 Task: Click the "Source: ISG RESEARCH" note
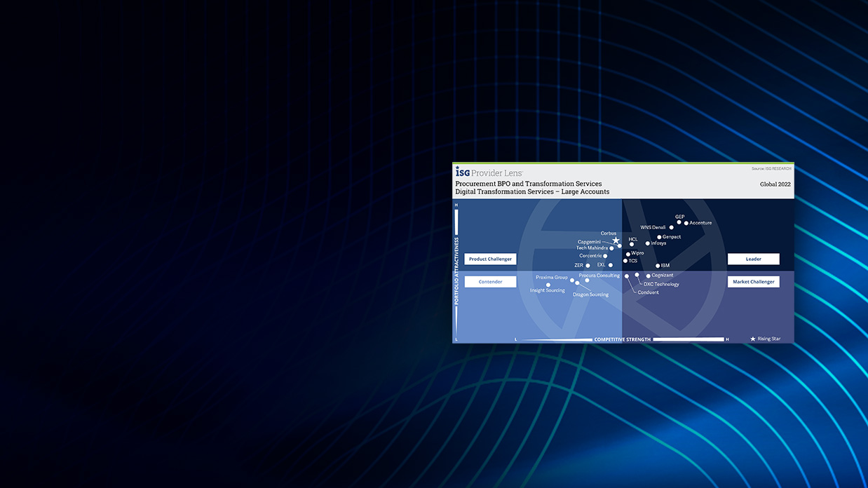pos(771,169)
